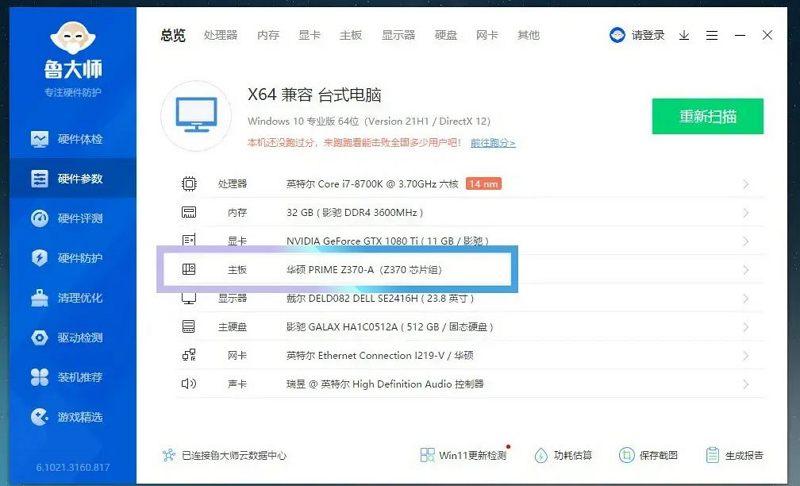Screen dimensions: 800x486
Task: Minimize the 鲁大师 window
Action: coord(740,35)
